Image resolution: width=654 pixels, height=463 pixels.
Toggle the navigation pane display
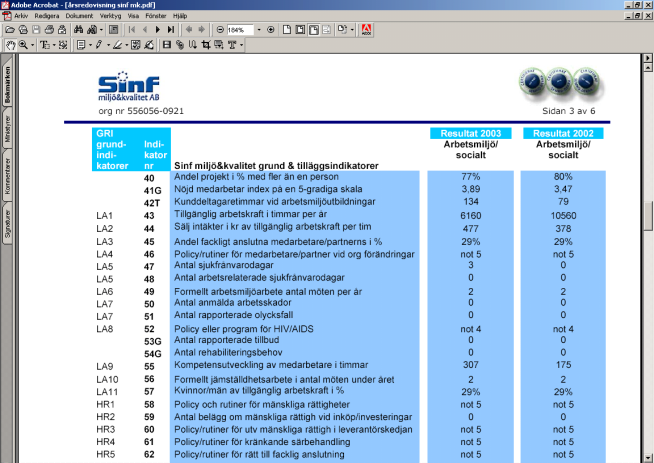pos(113,30)
